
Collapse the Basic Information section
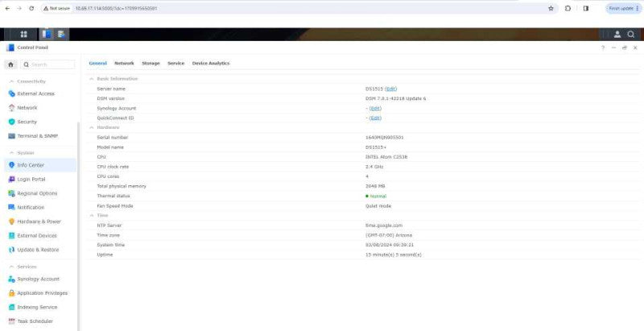click(92, 78)
